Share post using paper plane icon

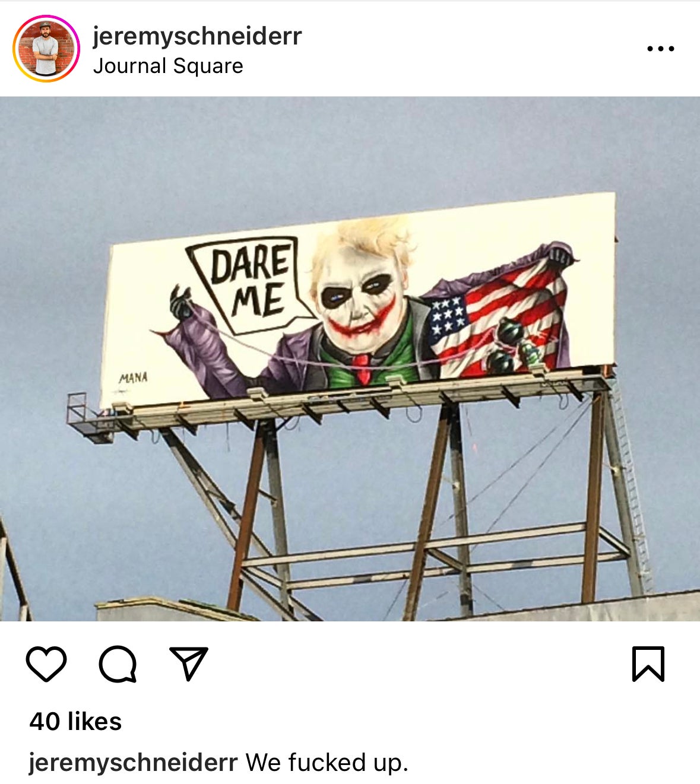coord(189,663)
